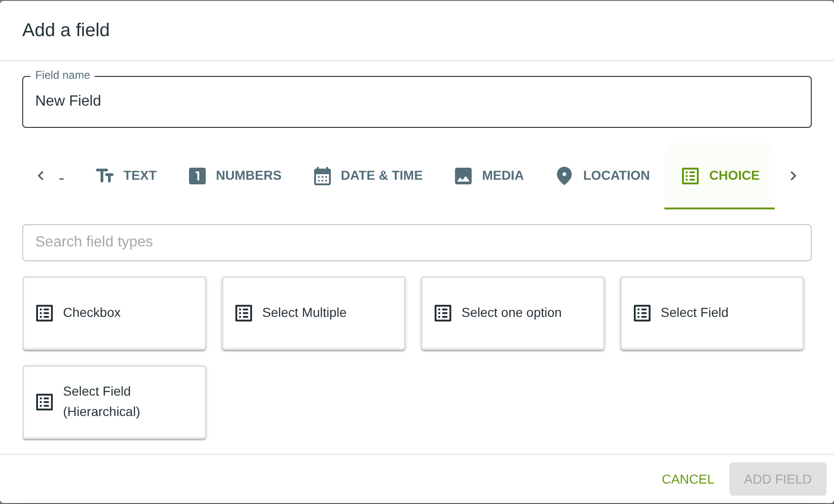Click the Numbers tab icon

point(197,176)
